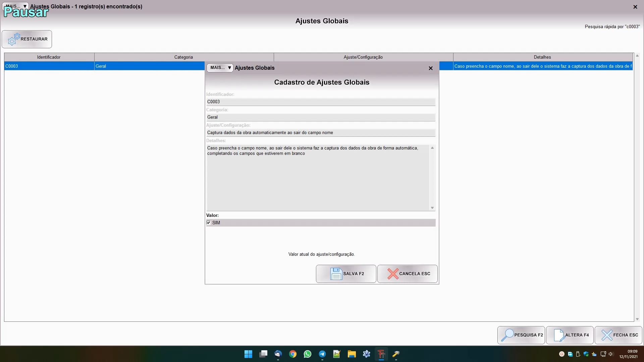Click the Detalhes column header
The image size is (644, 362).
point(542,57)
